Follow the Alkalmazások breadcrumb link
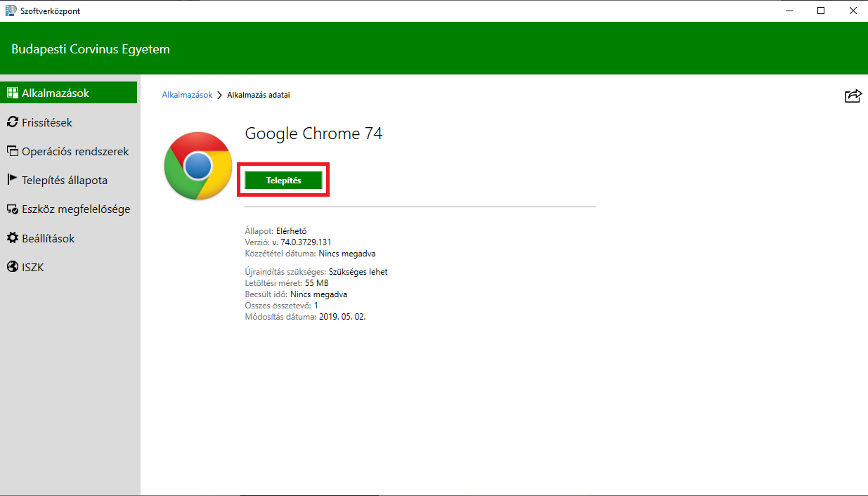Viewport: 868px width, 496px height. (187, 95)
